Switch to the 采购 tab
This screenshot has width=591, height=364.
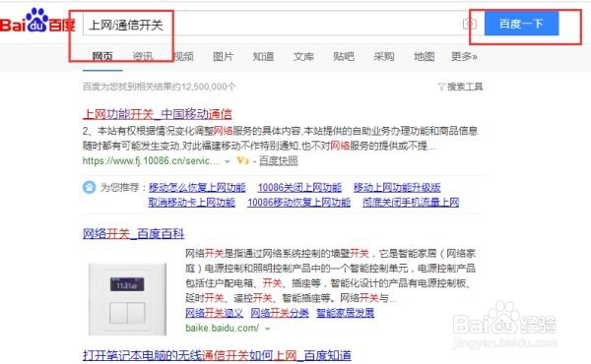pos(384,56)
